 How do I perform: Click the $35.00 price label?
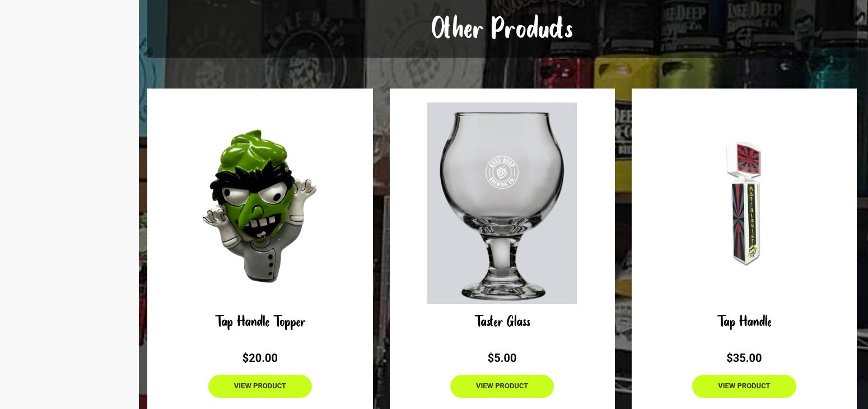tap(744, 358)
